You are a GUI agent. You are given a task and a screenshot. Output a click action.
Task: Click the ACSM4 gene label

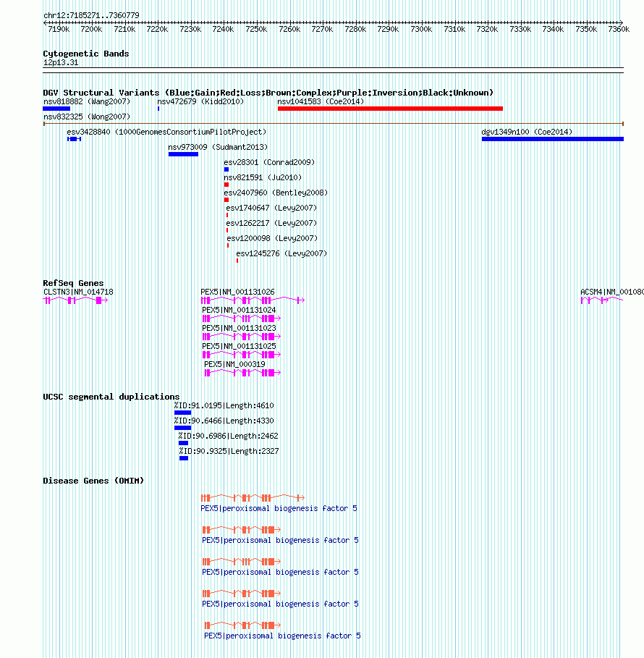tap(612, 292)
